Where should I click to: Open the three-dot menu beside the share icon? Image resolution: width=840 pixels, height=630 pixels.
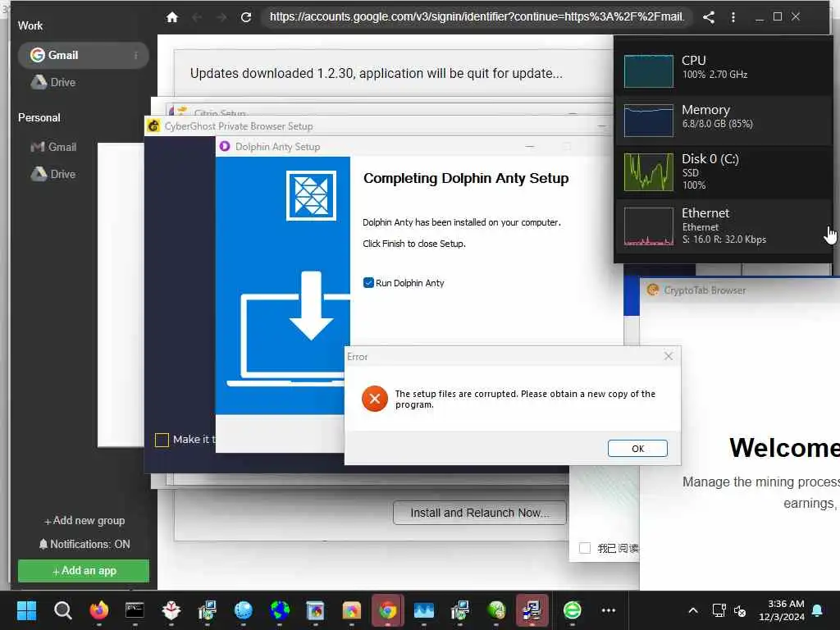point(733,17)
